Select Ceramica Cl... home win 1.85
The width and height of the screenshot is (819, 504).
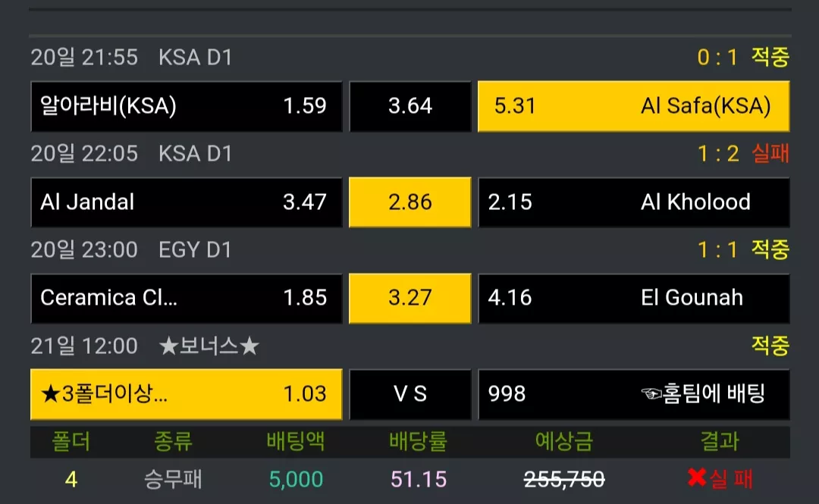tap(187, 298)
